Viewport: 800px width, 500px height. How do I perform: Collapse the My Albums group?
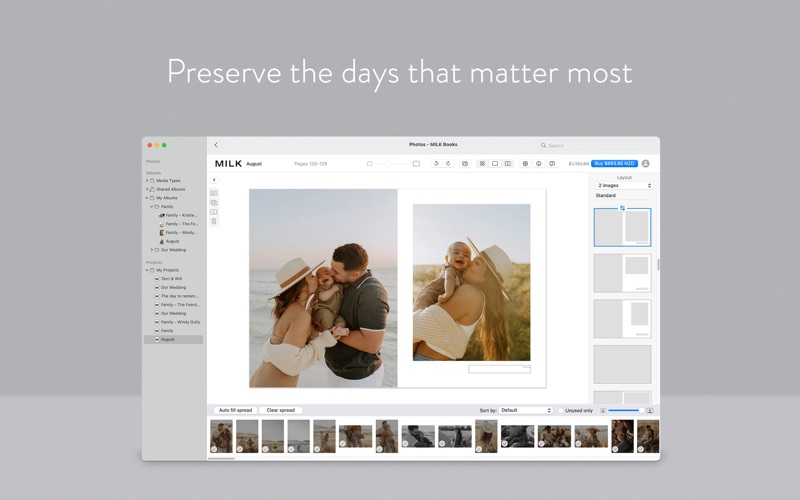[147, 198]
